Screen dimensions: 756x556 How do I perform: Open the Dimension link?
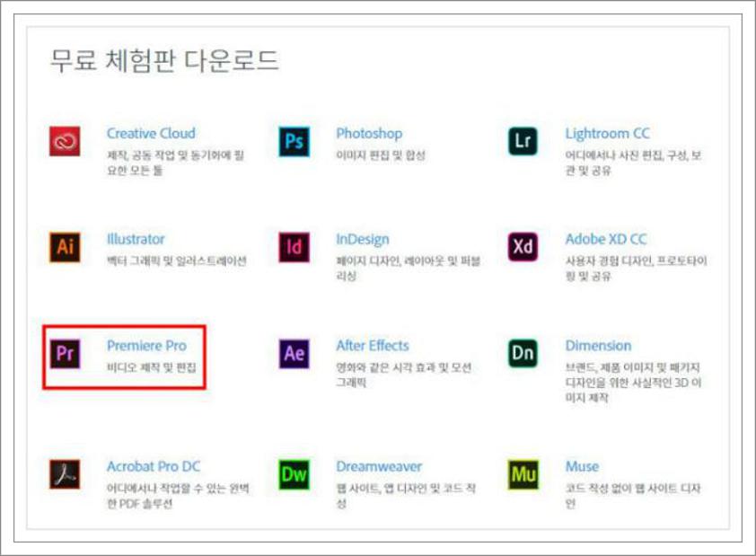(598, 346)
